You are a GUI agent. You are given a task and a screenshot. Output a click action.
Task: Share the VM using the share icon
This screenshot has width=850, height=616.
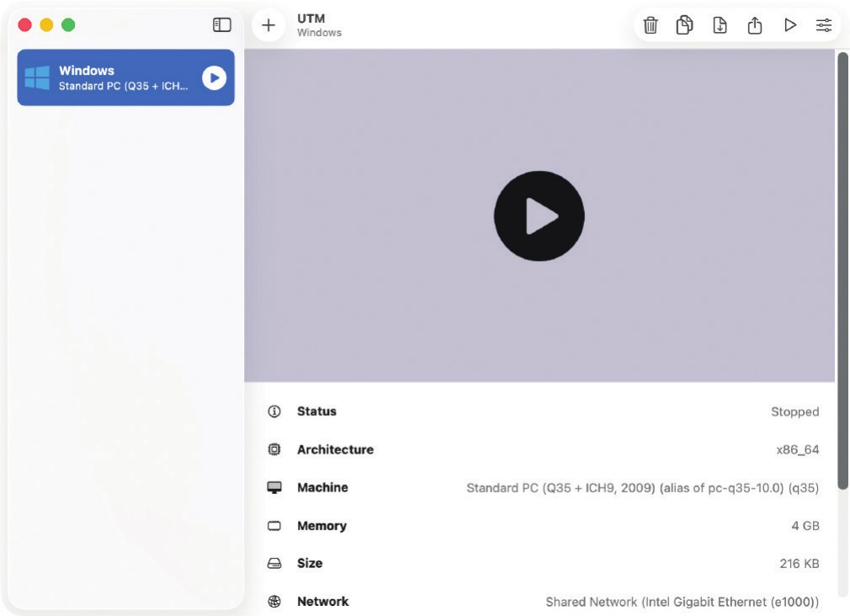click(755, 25)
